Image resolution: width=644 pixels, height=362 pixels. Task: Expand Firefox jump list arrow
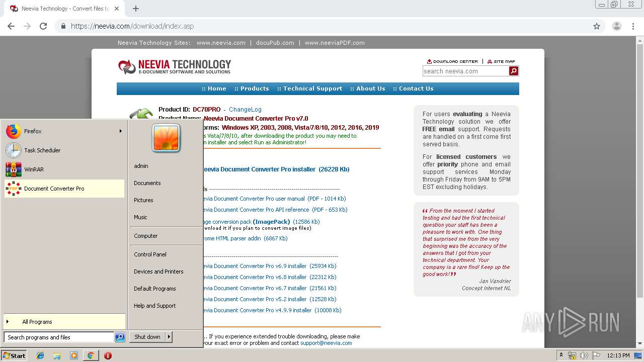click(x=120, y=131)
